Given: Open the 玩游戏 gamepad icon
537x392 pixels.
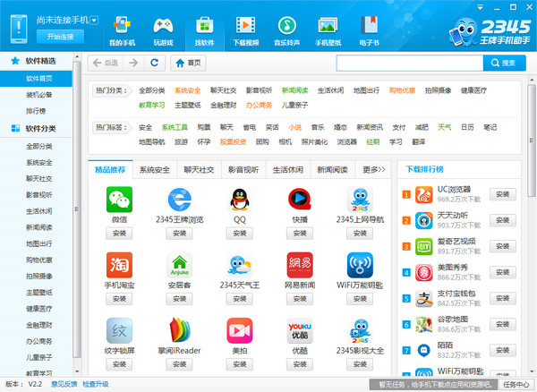Looking at the screenshot, I should 163,25.
